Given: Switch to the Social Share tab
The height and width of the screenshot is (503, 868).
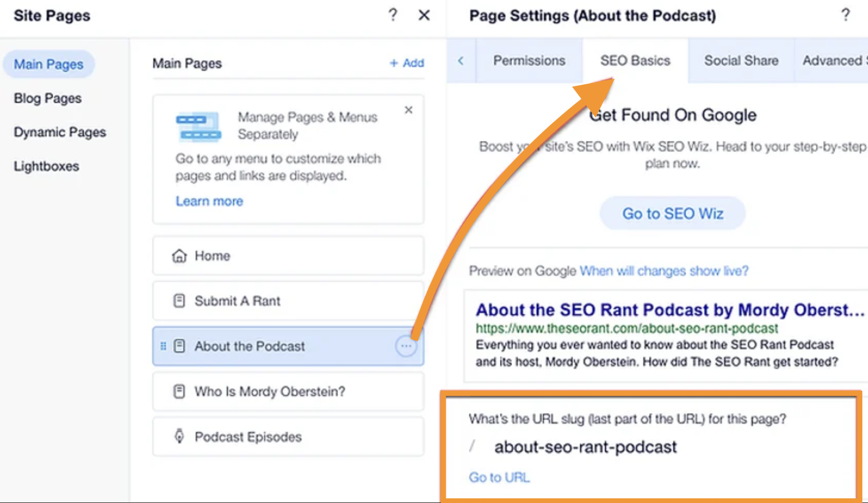Looking at the screenshot, I should [x=741, y=61].
